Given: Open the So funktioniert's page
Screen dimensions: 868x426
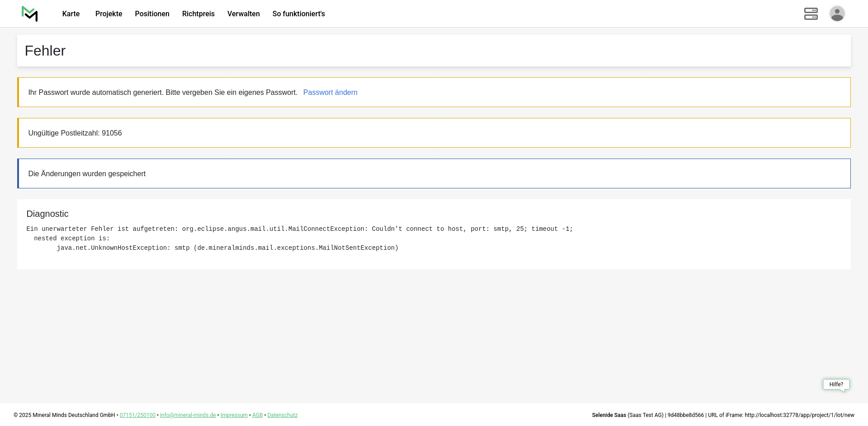Looking at the screenshot, I should coord(298,14).
